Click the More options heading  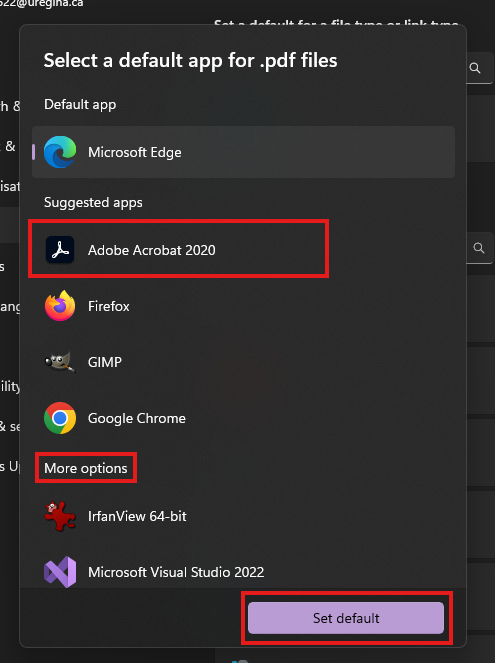coord(86,468)
